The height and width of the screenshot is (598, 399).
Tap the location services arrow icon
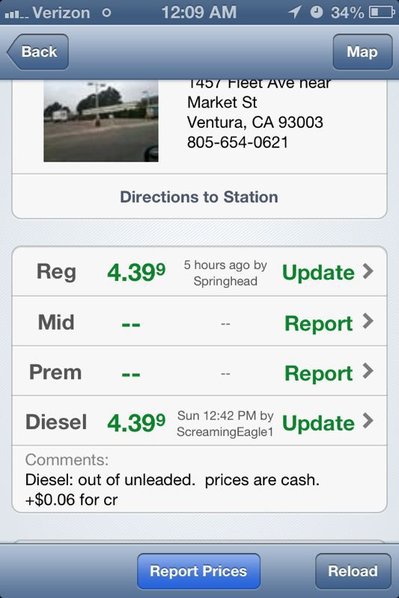[294, 12]
